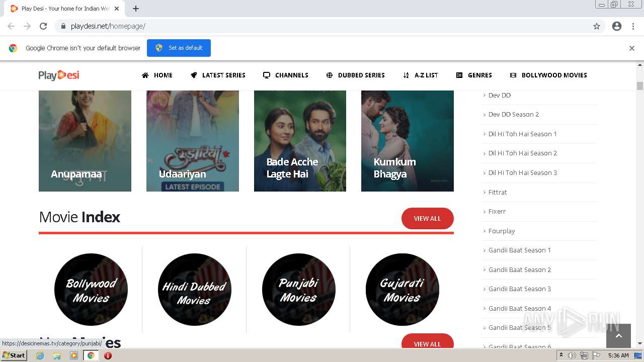Go forward using the forward arrow
644x362 pixels.
pyautogui.click(x=27, y=26)
